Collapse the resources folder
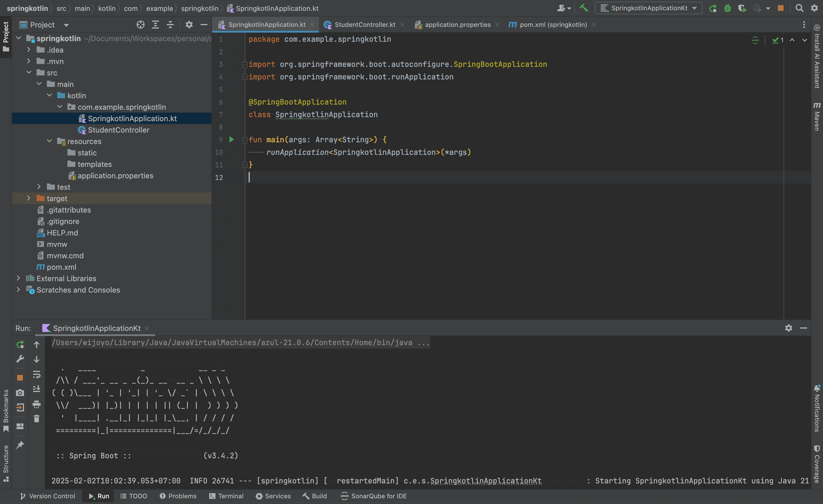Screen dimensions: 823x504 tap(49, 141)
